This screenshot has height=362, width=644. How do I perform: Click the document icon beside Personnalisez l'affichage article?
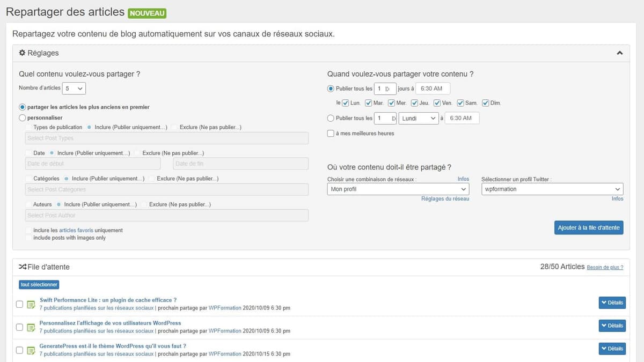click(32, 327)
